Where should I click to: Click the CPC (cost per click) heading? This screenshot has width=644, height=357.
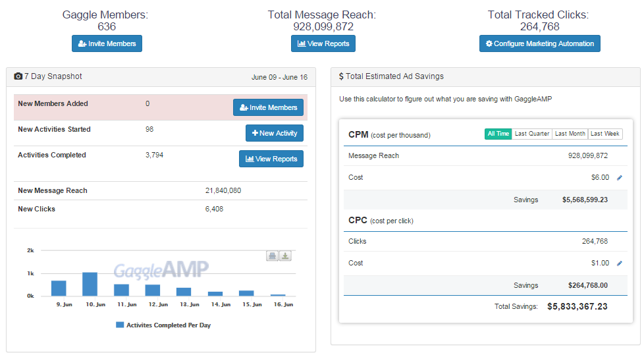click(x=381, y=221)
